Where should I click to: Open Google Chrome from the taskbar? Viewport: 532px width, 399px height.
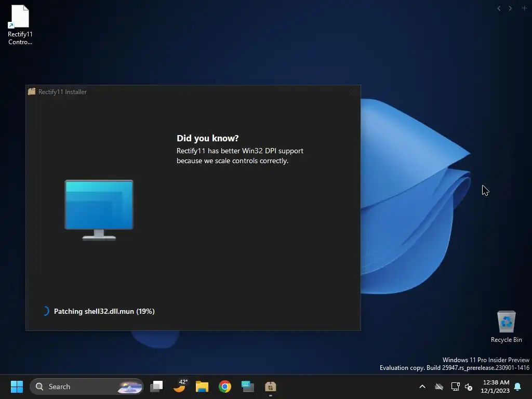[224, 387]
